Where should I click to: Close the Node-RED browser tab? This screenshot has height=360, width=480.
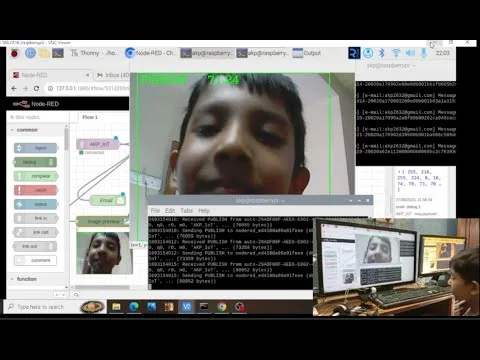88,75
